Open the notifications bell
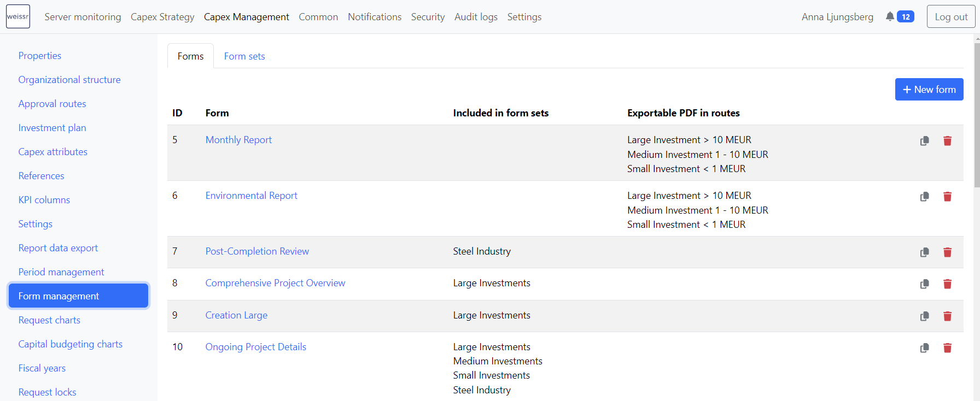Screen dimensions: 980x401 pos(890,17)
